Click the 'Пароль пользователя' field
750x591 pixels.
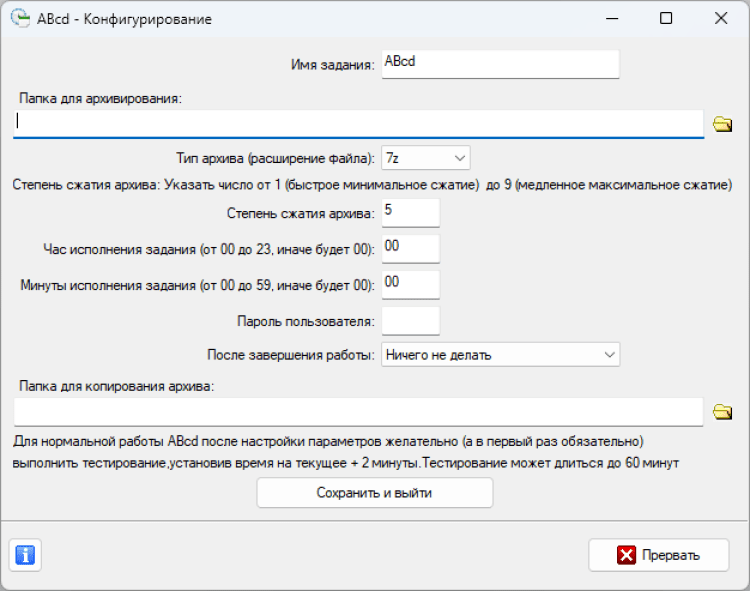(x=410, y=321)
